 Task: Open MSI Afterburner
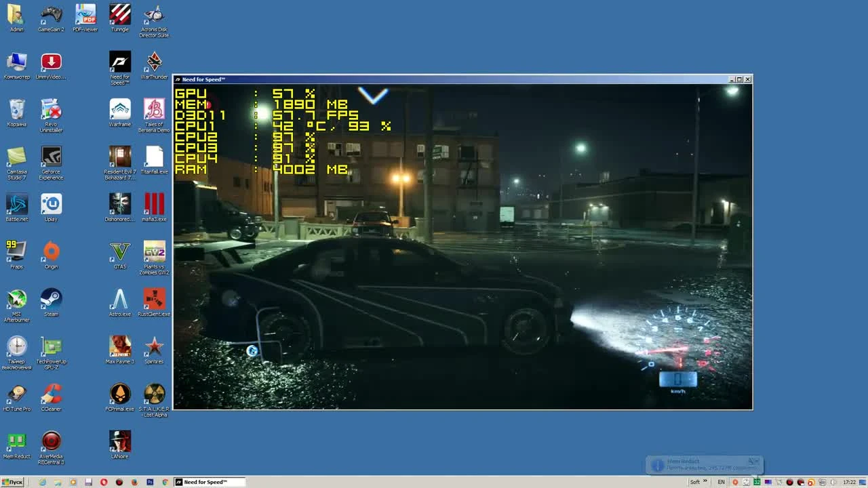click(x=16, y=298)
